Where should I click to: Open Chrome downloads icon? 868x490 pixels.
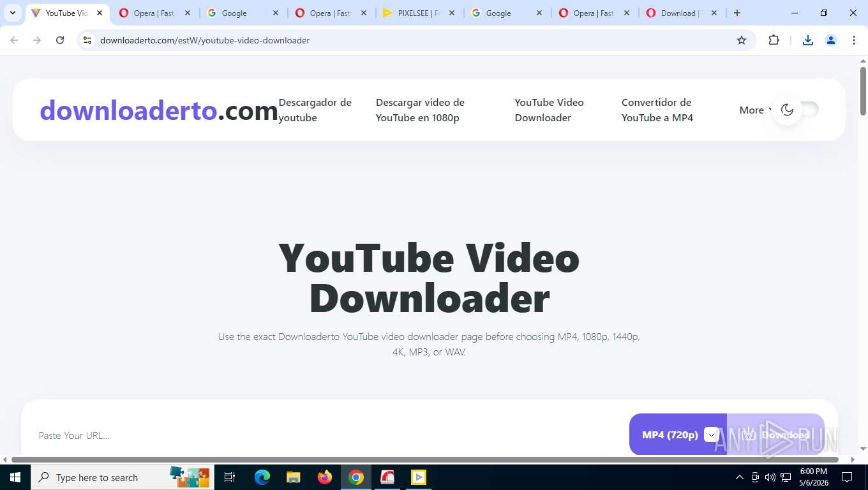click(x=808, y=40)
